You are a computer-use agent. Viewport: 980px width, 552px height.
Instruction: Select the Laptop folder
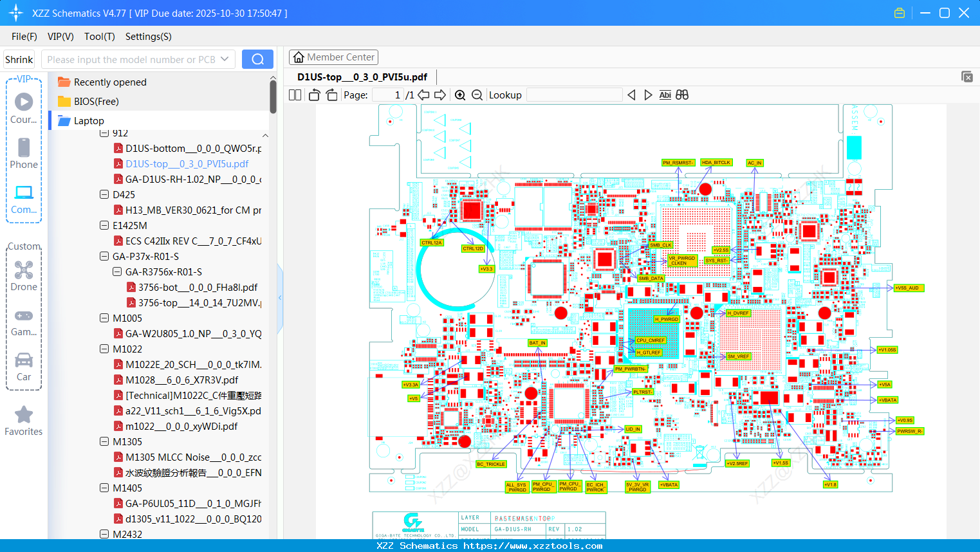click(81, 120)
